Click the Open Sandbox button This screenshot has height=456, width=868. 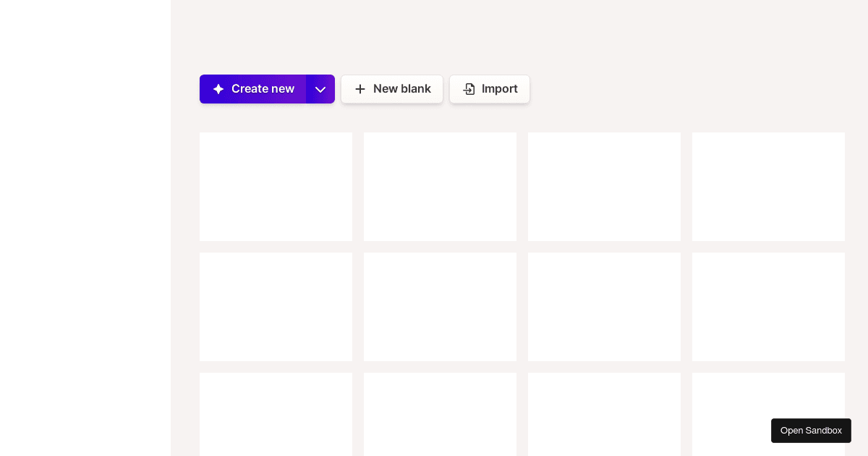tap(811, 431)
